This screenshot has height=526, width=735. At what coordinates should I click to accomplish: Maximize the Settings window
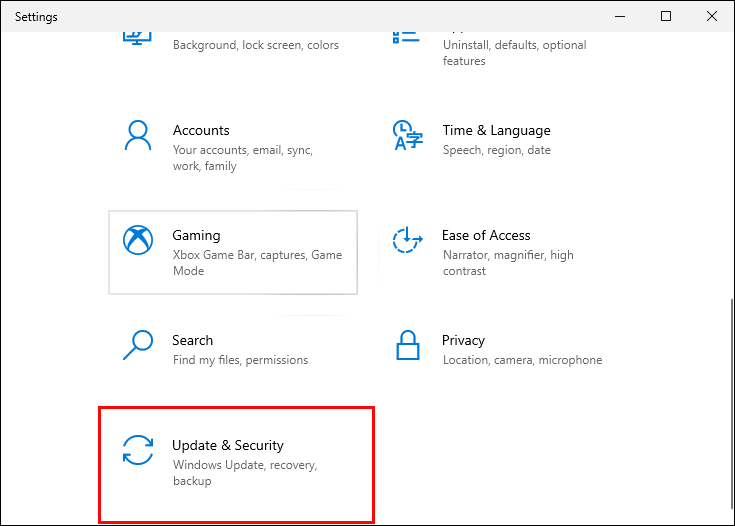click(666, 16)
